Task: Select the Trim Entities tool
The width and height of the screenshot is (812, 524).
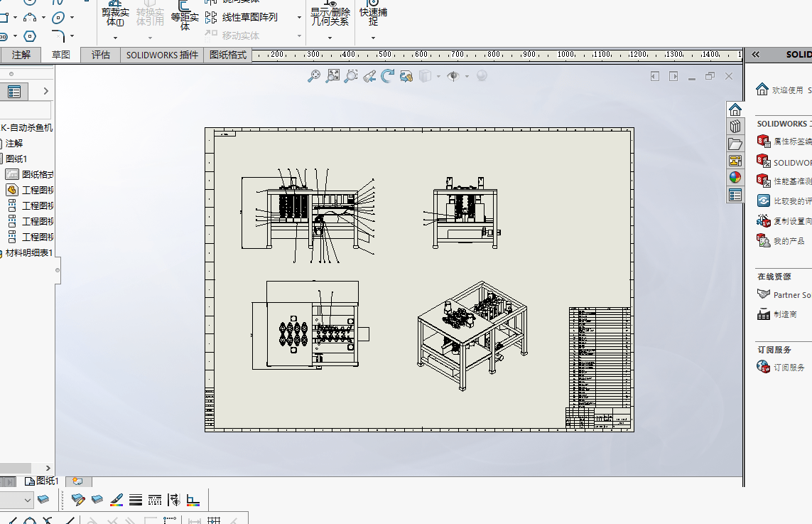Action: tap(115, 14)
